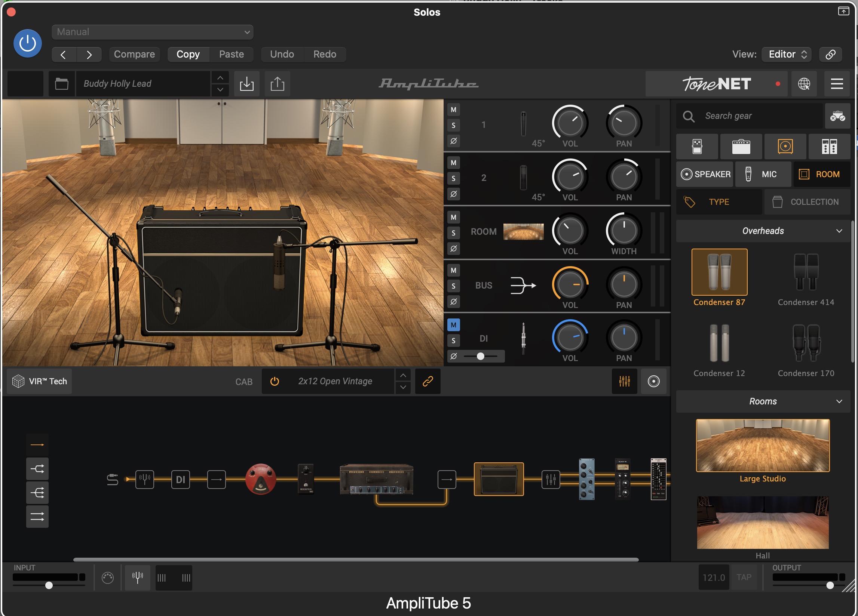Select the parallel dual routing icon
858x616 pixels.
coord(37,517)
